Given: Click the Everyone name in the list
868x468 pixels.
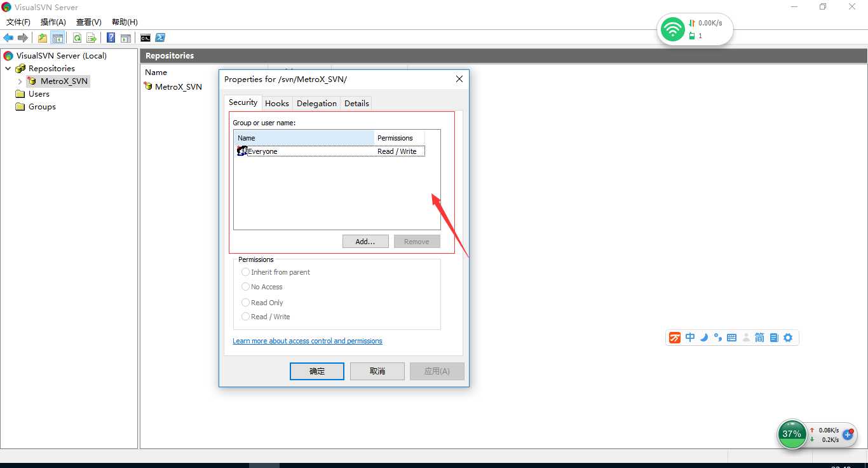Looking at the screenshot, I should 262,151.
